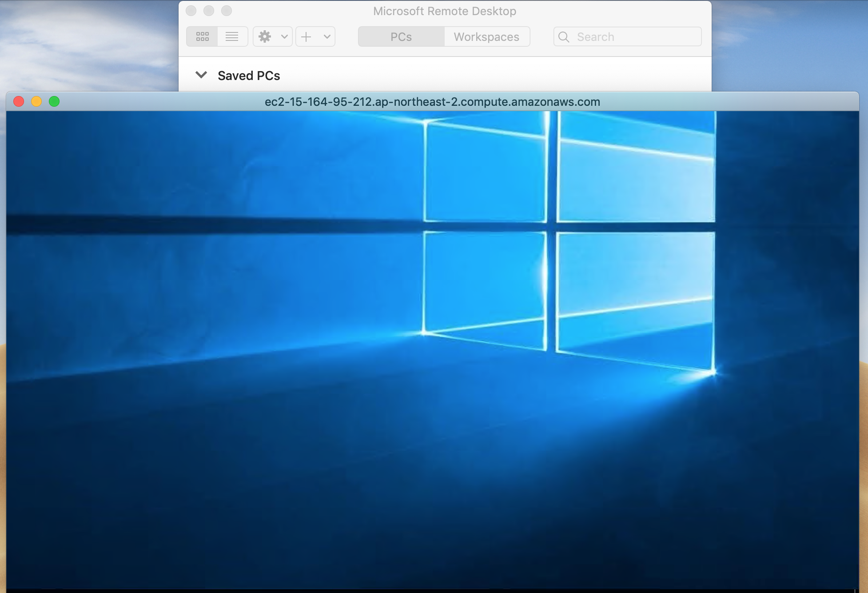Click the gray minimize button of Remote Desktop
The width and height of the screenshot is (868, 593).
(209, 11)
